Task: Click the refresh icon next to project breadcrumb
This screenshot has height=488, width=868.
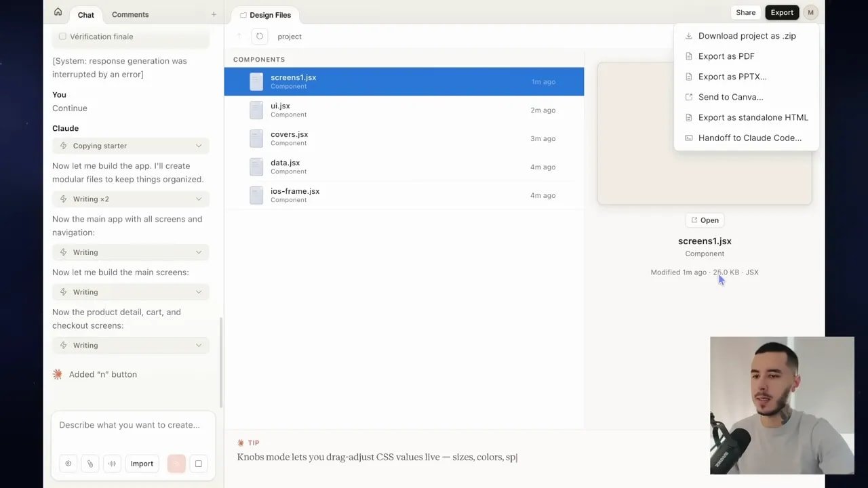Action: (260, 37)
